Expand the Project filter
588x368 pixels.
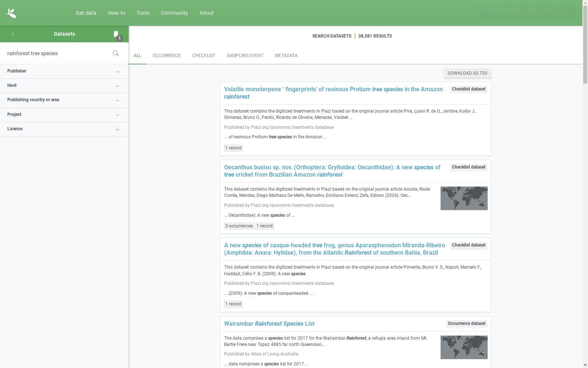click(64, 114)
